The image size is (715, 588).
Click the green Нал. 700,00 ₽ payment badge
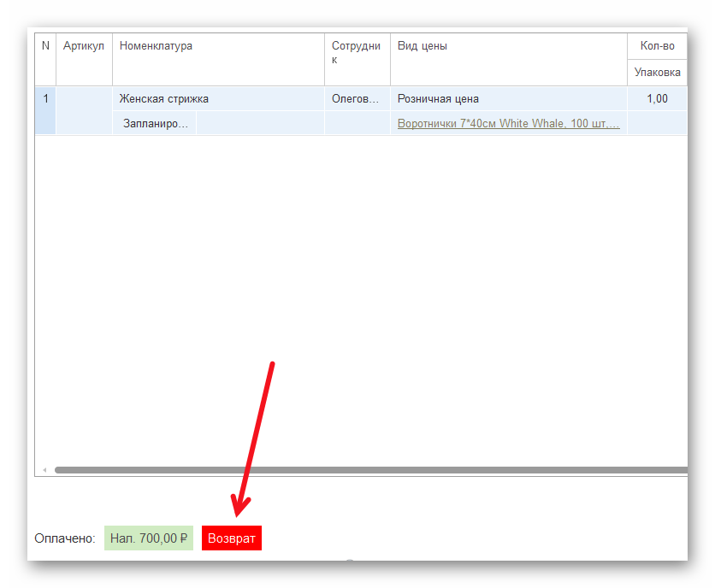(x=148, y=538)
